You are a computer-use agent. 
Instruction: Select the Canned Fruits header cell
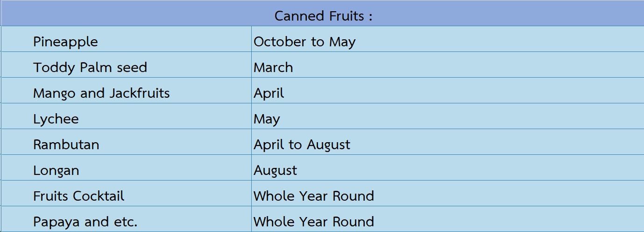(323, 13)
